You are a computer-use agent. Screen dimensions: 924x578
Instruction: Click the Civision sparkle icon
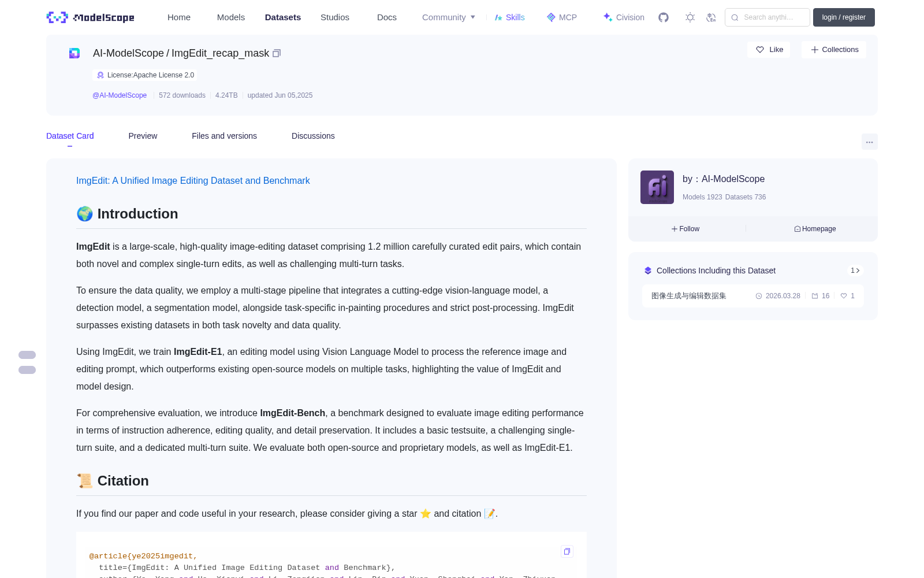[608, 17]
